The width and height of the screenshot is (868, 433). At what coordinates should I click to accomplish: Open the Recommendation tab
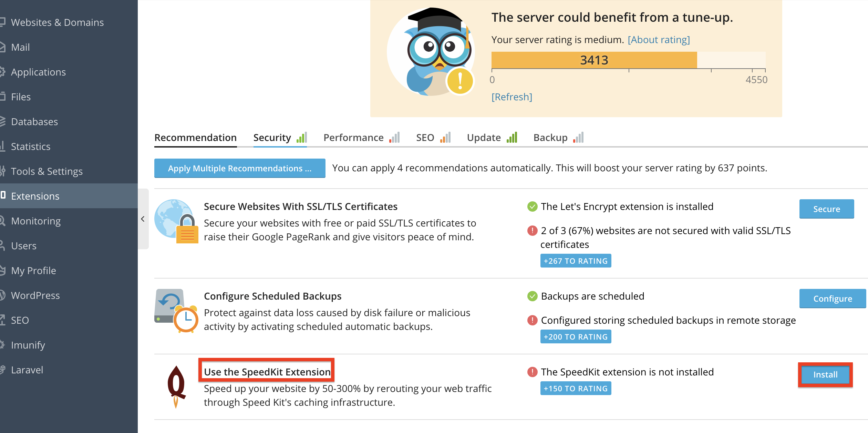[x=195, y=138]
